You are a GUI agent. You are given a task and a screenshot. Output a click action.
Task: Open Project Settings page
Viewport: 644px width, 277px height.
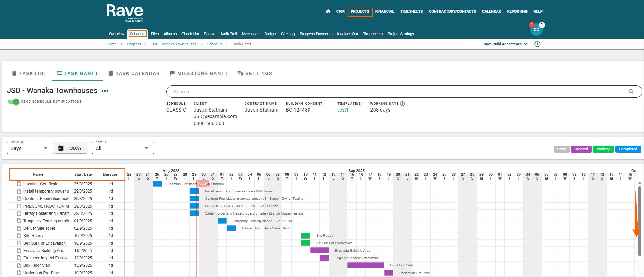point(401,34)
